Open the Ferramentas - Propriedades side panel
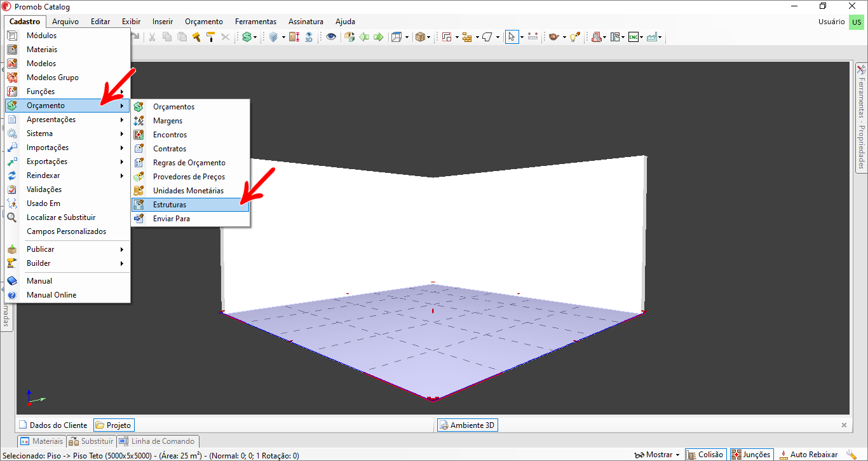The image size is (868, 461). [861, 118]
